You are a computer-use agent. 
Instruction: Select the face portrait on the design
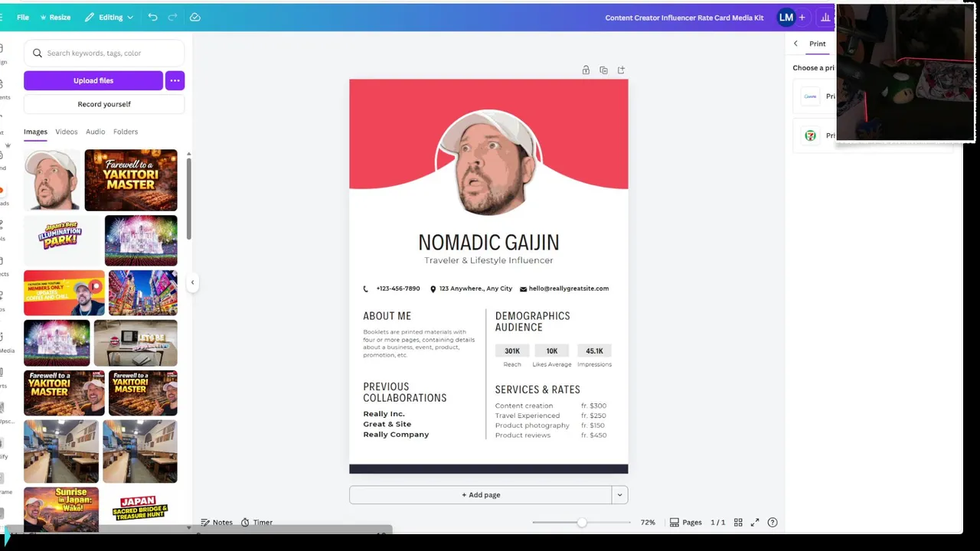[x=488, y=162]
